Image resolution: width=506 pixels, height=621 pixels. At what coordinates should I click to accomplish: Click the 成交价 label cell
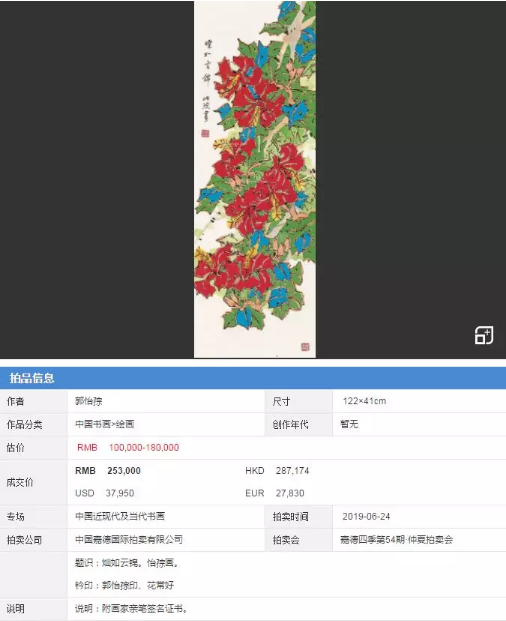click(34, 482)
